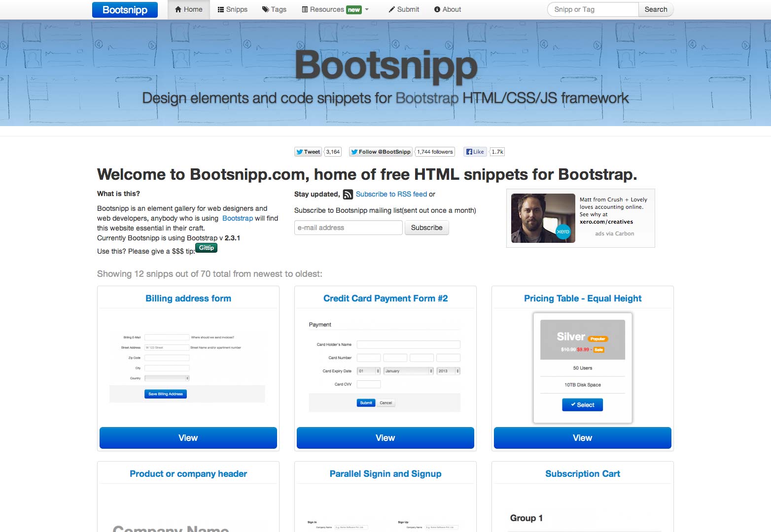Click Select button in Silver pricing card
Image resolution: width=771 pixels, height=532 pixels.
[x=583, y=405]
